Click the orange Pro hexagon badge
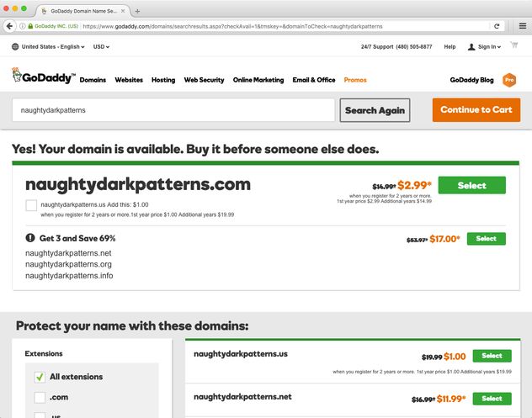This screenshot has height=418, width=532. coord(509,80)
